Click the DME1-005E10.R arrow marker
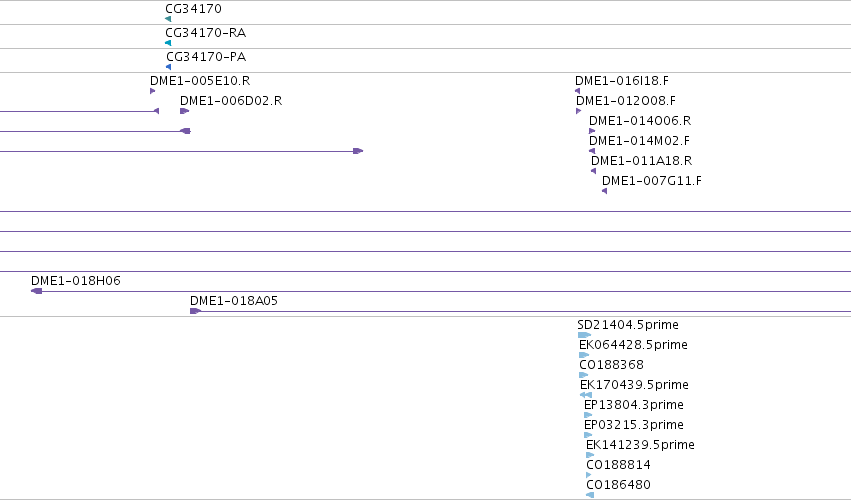Screen dimensions: 851x500 tap(153, 91)
